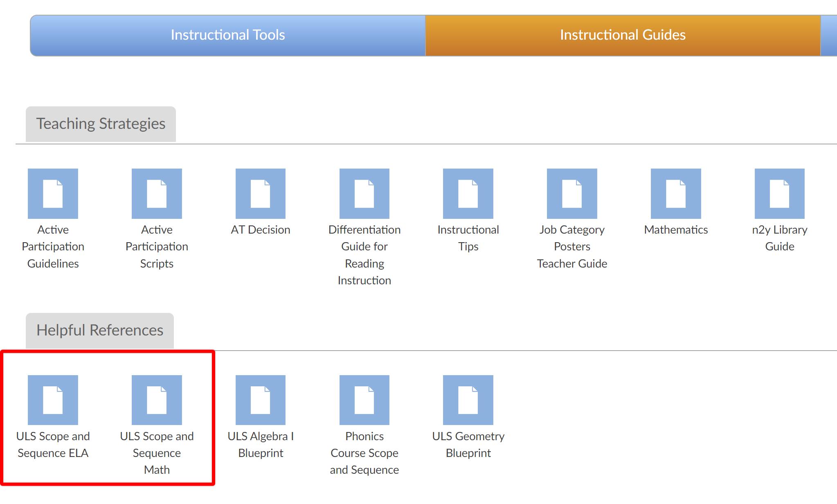The height and width of the screenshot is (504, 837).
Task: Open ULS Scope and Sequence ELA icon
Action: (x=53, y=400)
